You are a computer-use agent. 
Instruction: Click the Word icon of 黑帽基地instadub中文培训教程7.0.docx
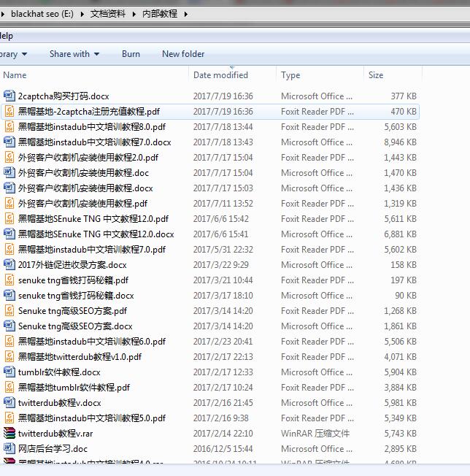click(9, 142)
